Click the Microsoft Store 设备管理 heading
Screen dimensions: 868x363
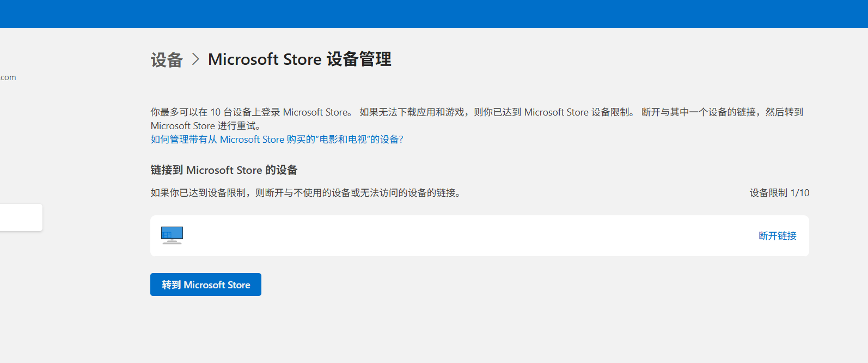click(299, 59)
